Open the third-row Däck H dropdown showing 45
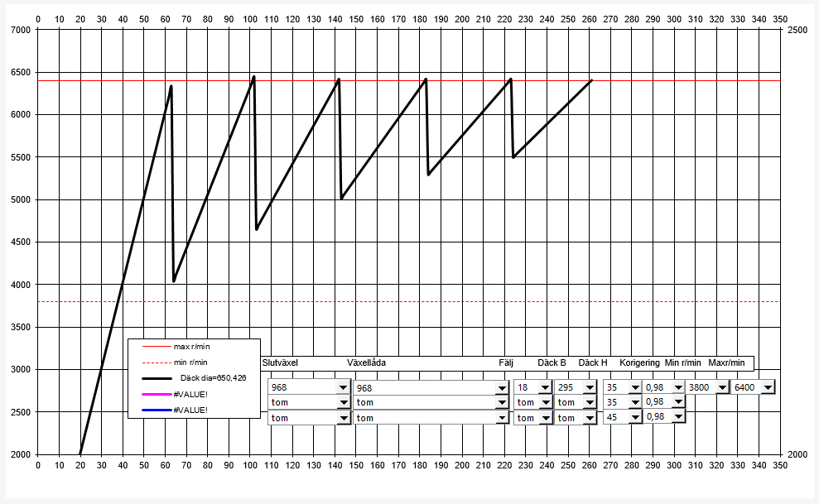 point(634,417)
